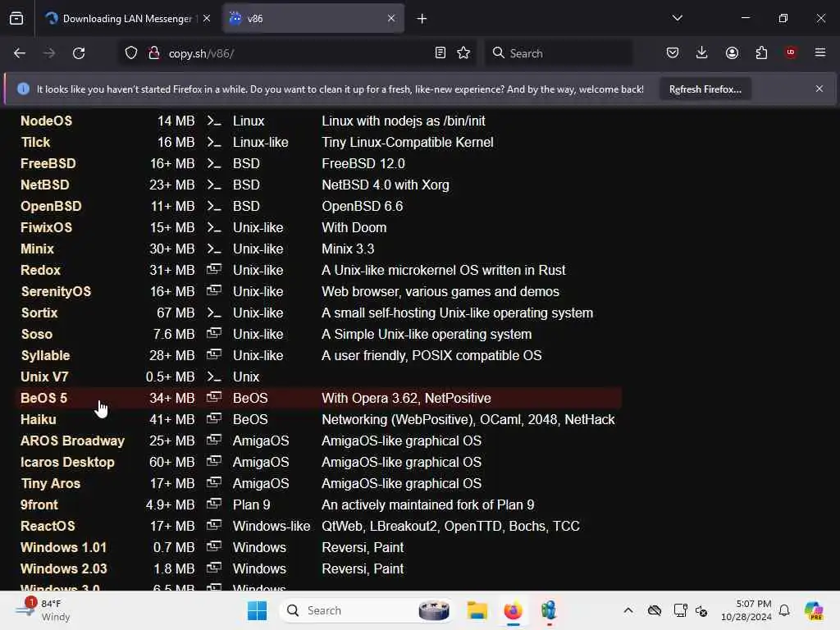Open the LAN Messenger taskbar icon
Viewport: 840px width, 630px height.
click(x=549, y=610)
